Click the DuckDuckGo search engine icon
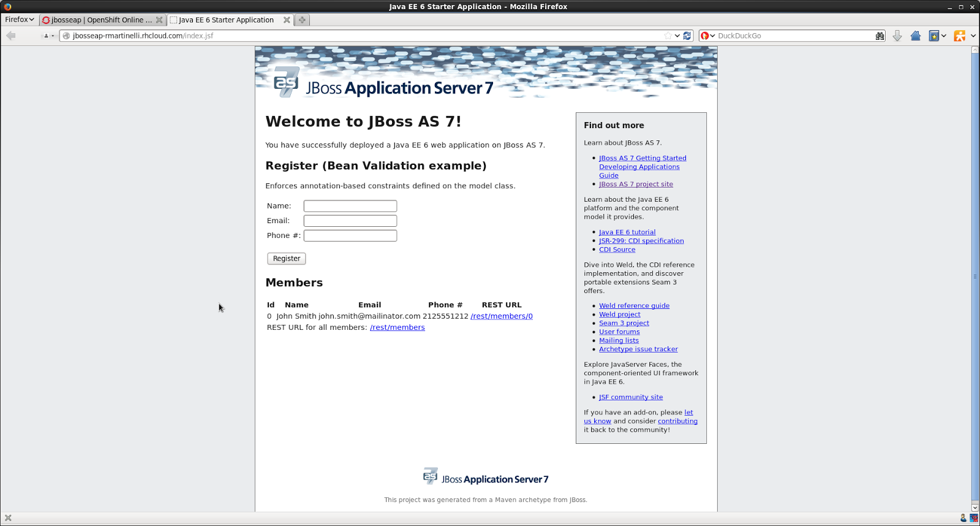The image size is (980, 526). 704,36
